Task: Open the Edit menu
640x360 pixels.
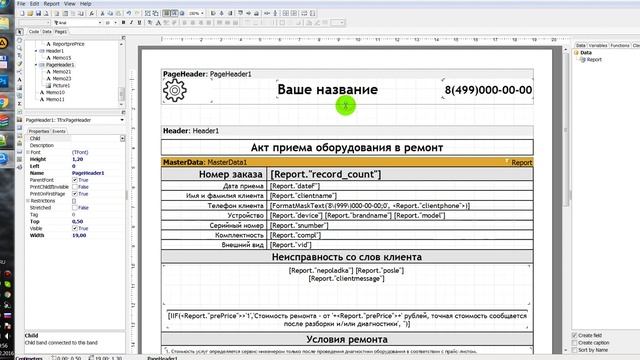Action: click(34, 4)
